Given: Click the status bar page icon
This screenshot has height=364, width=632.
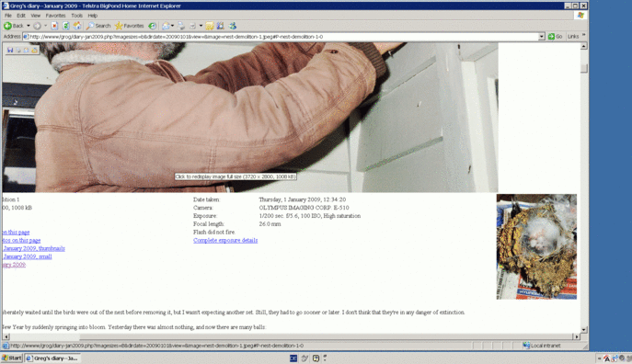Looking at the screenshot, I should click(x=6, y=346).
